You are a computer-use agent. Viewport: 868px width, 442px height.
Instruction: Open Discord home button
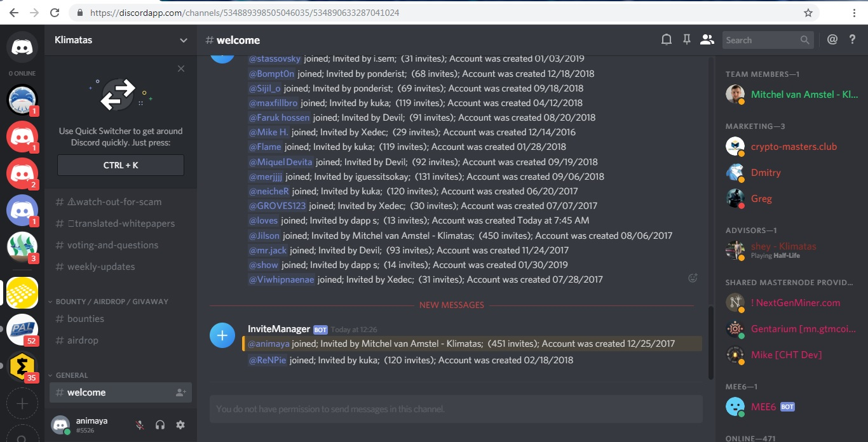(22, 47)
